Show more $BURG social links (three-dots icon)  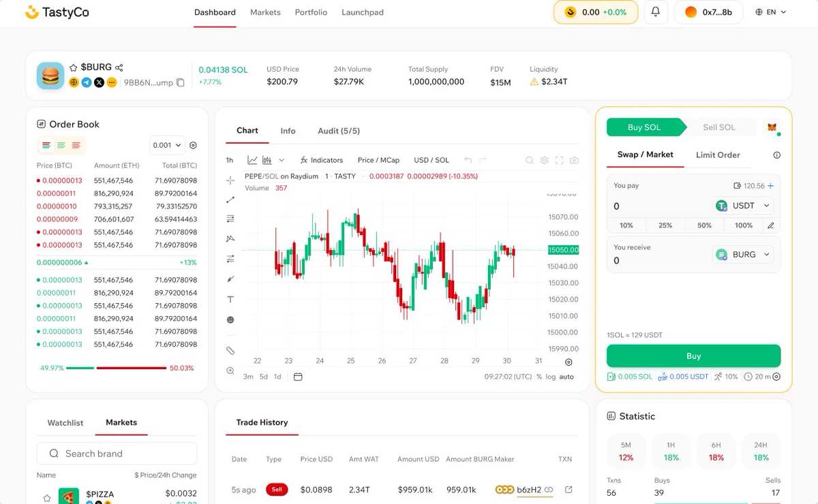(112, 82)
